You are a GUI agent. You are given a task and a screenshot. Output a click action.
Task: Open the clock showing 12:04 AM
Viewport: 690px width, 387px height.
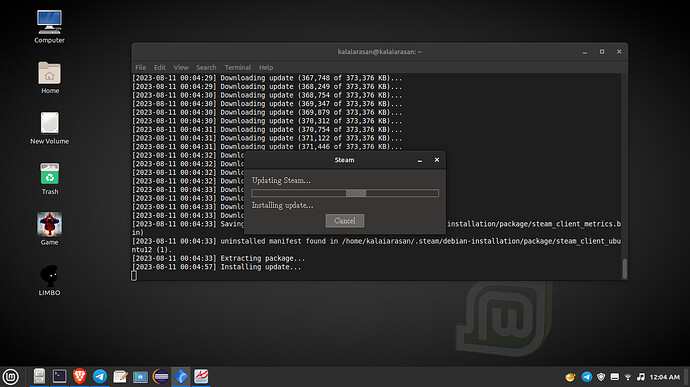coord(665,377)
